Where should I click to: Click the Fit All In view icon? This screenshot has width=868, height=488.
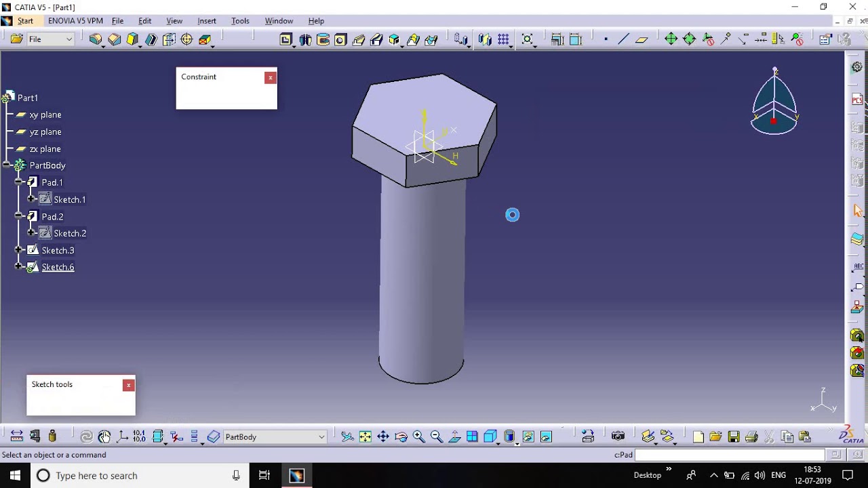click(x=366, y=436)
